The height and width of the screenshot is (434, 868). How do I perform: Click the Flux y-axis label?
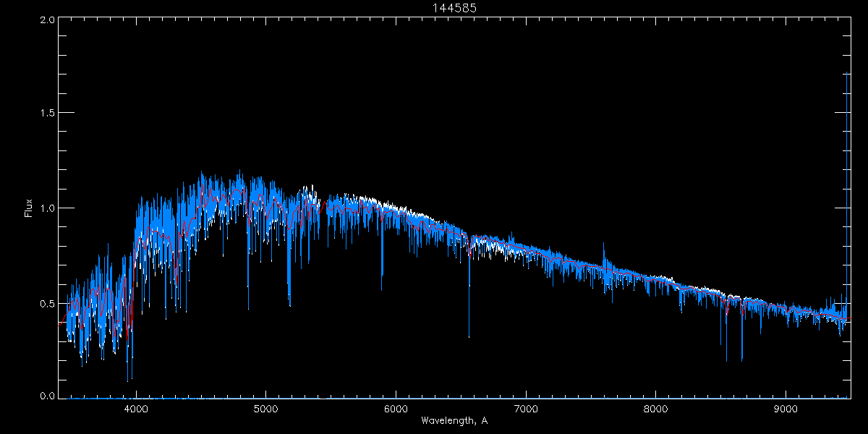click(x=29, y=208)
